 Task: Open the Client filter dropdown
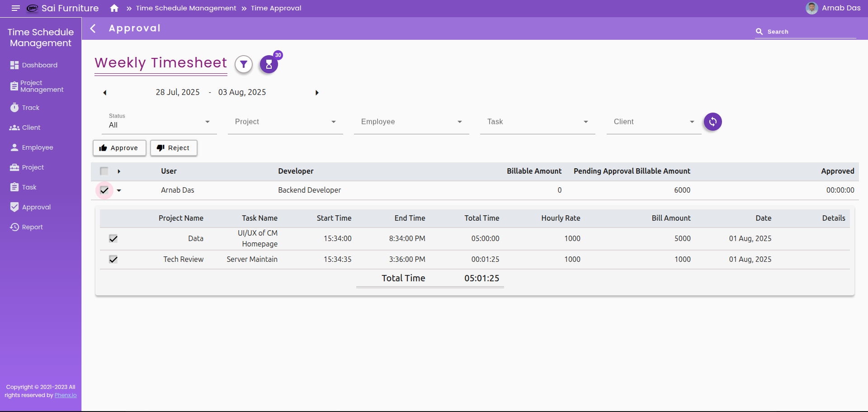point(654,122)
